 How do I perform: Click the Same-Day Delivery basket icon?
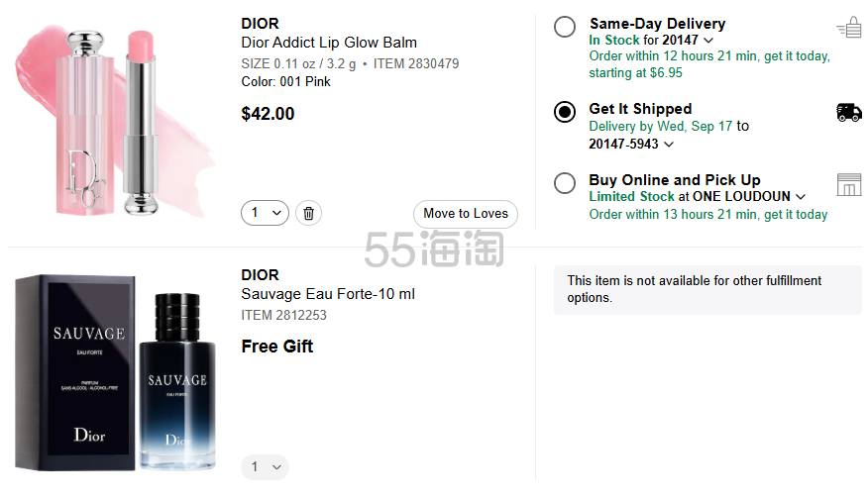tap(849, 27)
